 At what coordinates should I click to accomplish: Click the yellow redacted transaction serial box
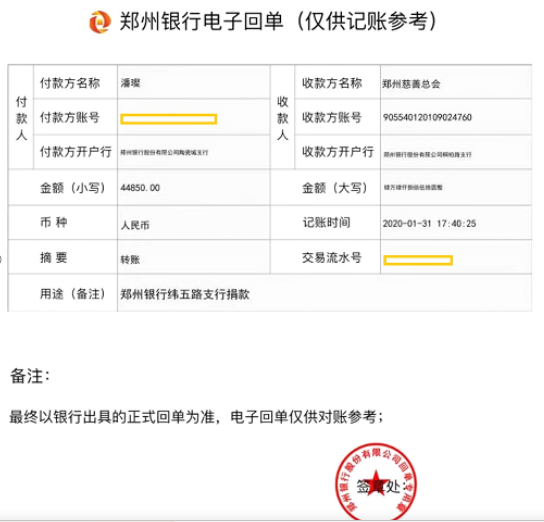(x=418, y=260)
